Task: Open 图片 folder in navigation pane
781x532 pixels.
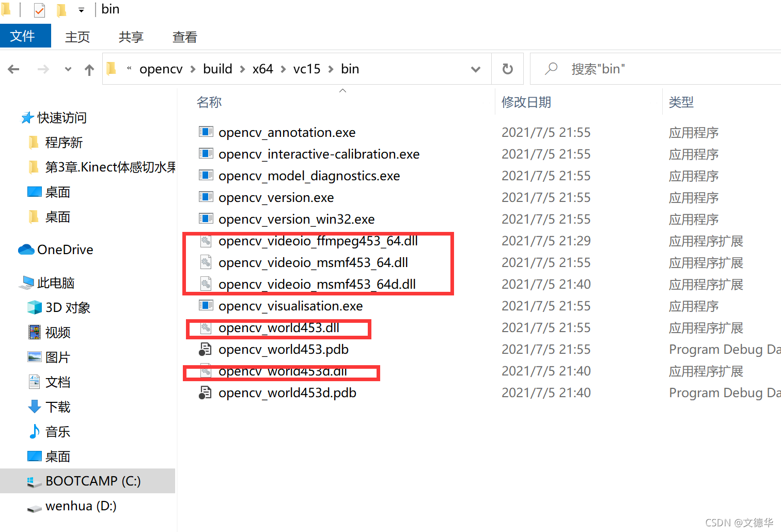Action: pos(57,357)
